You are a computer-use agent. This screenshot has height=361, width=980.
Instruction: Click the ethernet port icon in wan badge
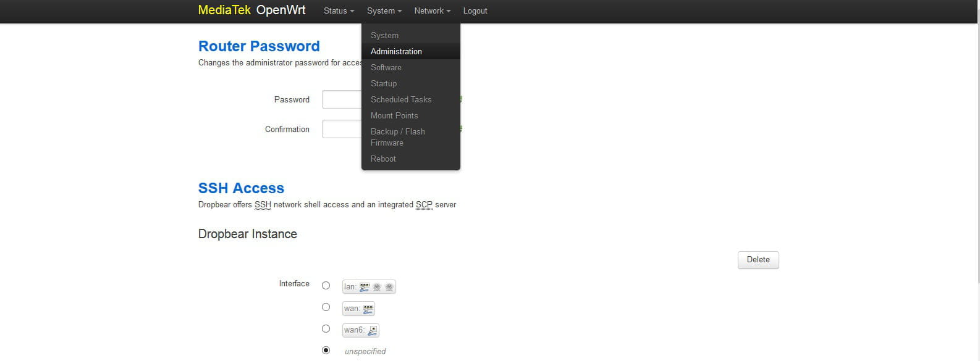(368, 309)
